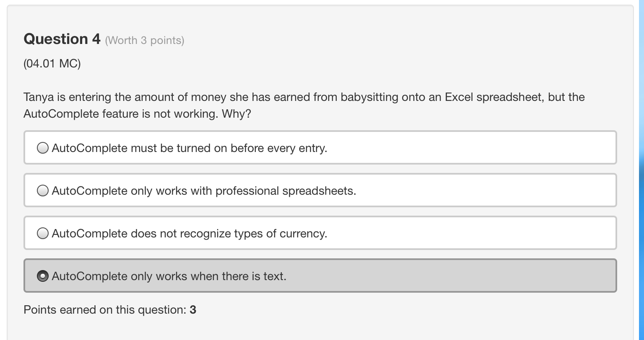Click the blue scrollbar on the right edge
The image size is (644, 340).
[x=641, y=167]
